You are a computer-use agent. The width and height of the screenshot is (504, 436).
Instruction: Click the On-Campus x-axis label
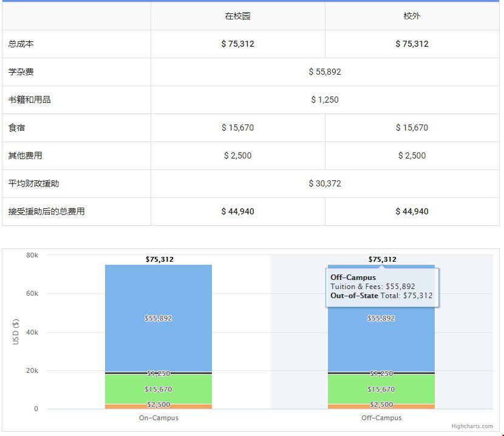pyautogui.click(x=158, y=418)
